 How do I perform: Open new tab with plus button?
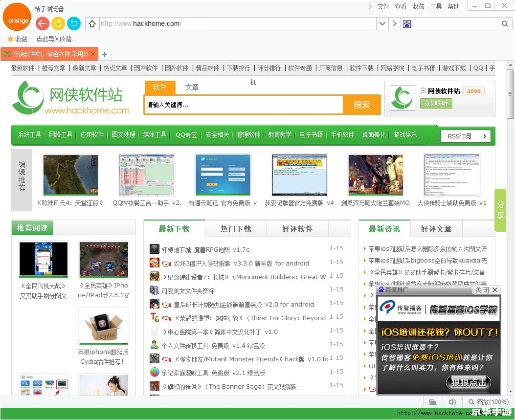tap(104, 54)
